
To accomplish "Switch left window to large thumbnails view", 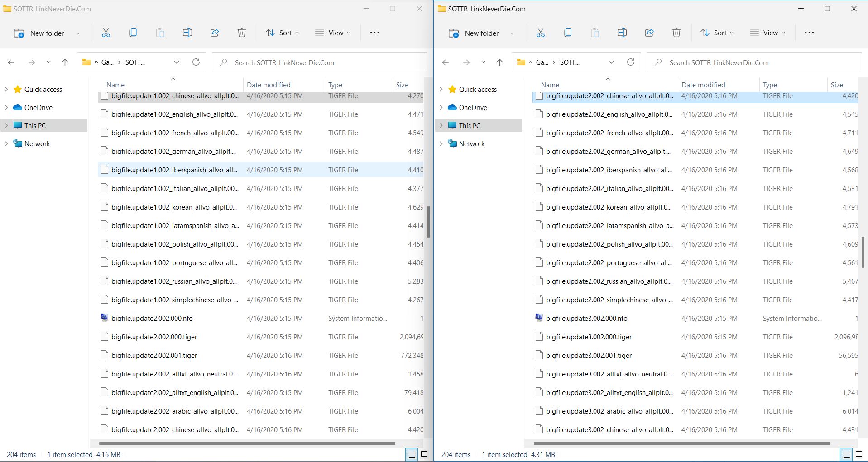I will pos(424,455).
